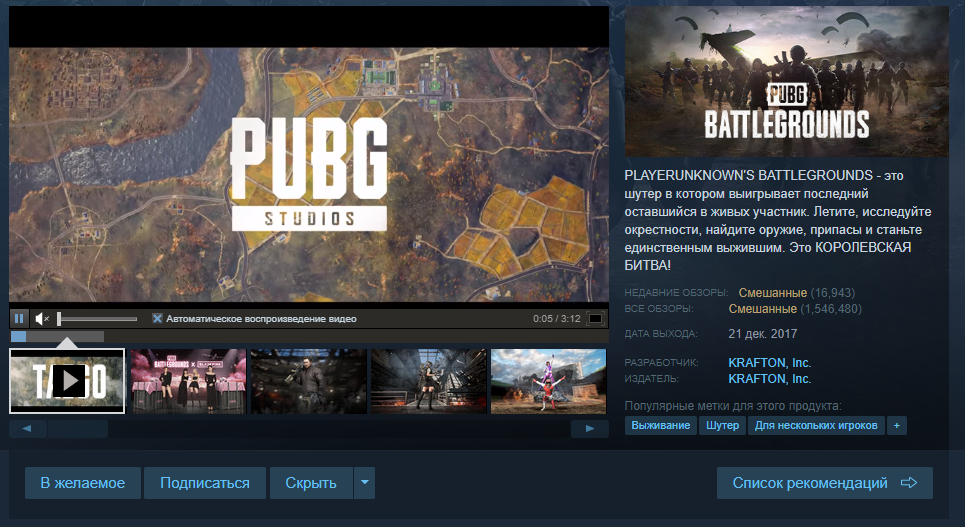Open the colorful costume characters screenshot thumbnail
The width and height of the screenshot is (965, 527).
click(548, 381)
